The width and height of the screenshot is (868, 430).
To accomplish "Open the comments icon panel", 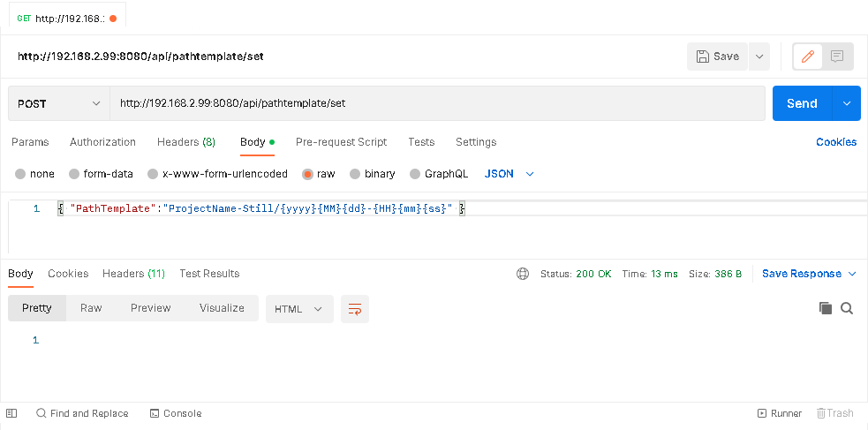I will pyautogui.click(x=837, y=57).
